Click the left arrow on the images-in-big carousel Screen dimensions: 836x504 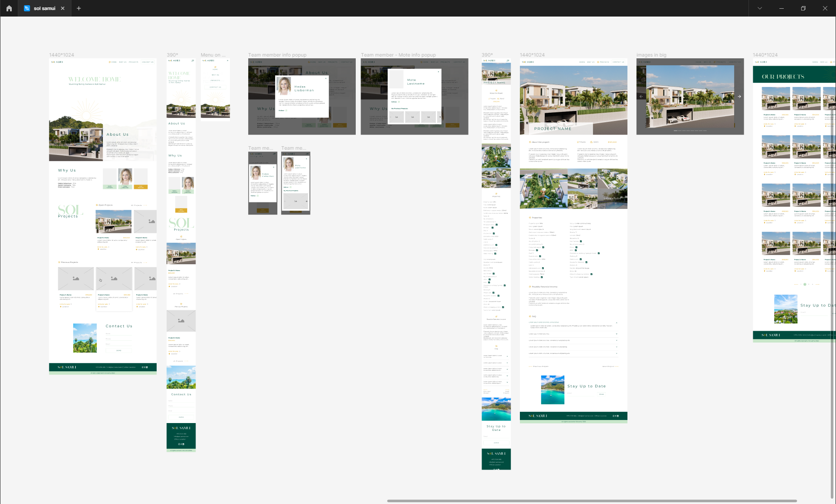point(641,97)
